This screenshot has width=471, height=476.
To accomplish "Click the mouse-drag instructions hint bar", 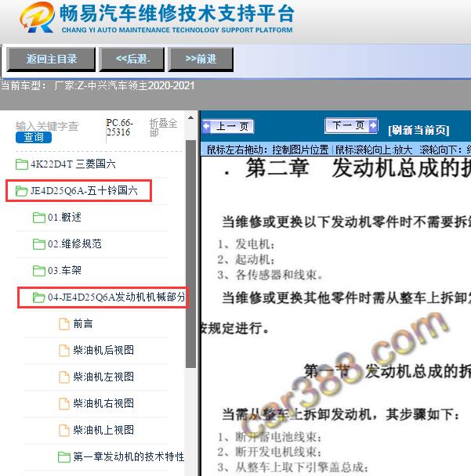I will point(336,150).
